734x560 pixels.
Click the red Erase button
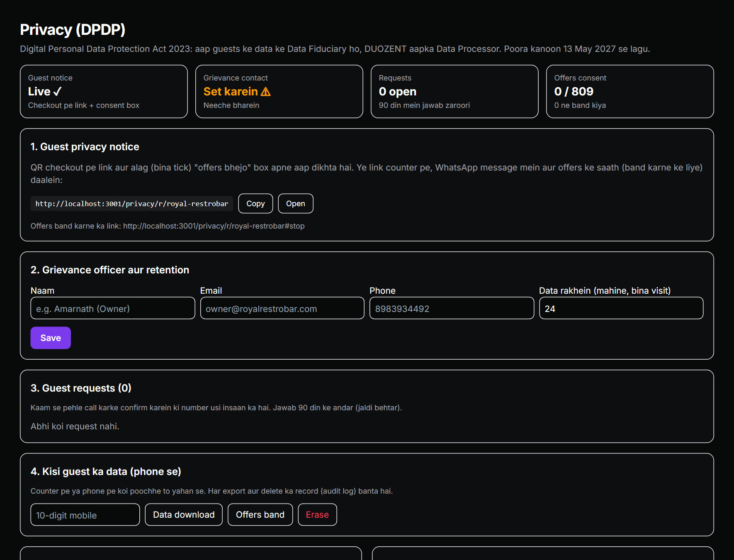click(317, 515)
